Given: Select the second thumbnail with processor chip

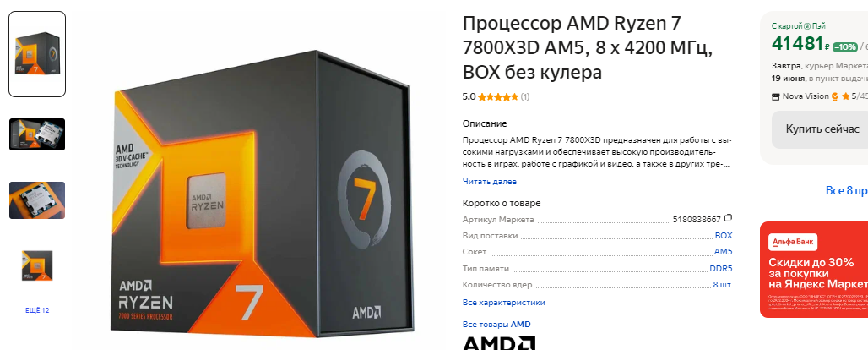Looking at the screenshot, I should [x=37, y=134].
